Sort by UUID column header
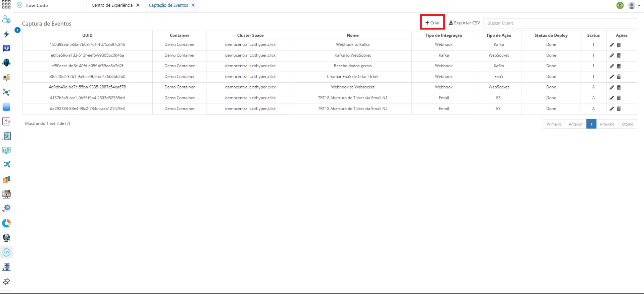This screenshot has height=294, width=644. (87, 35)
